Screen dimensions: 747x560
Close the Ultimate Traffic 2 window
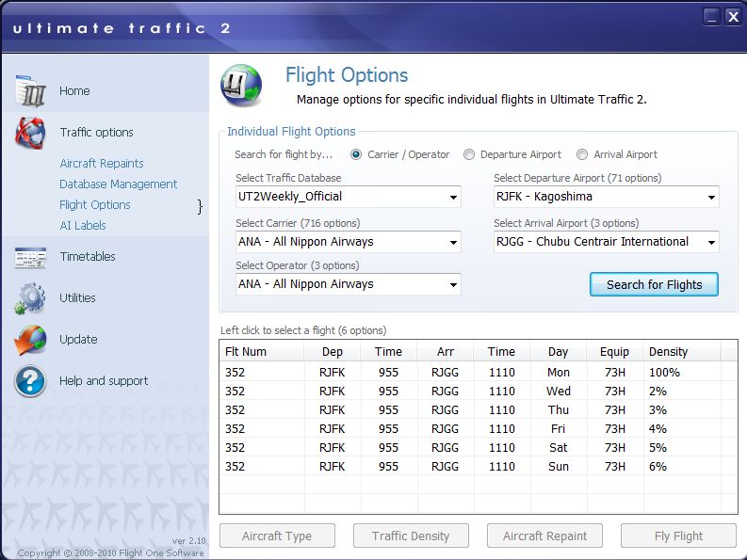tap(733, 17)
